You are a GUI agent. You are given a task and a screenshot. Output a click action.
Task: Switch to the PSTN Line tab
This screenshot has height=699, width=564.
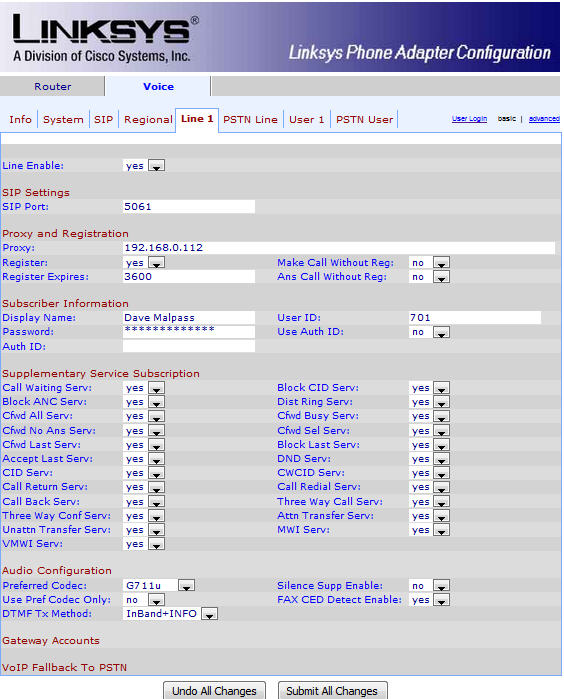[251, 119]
